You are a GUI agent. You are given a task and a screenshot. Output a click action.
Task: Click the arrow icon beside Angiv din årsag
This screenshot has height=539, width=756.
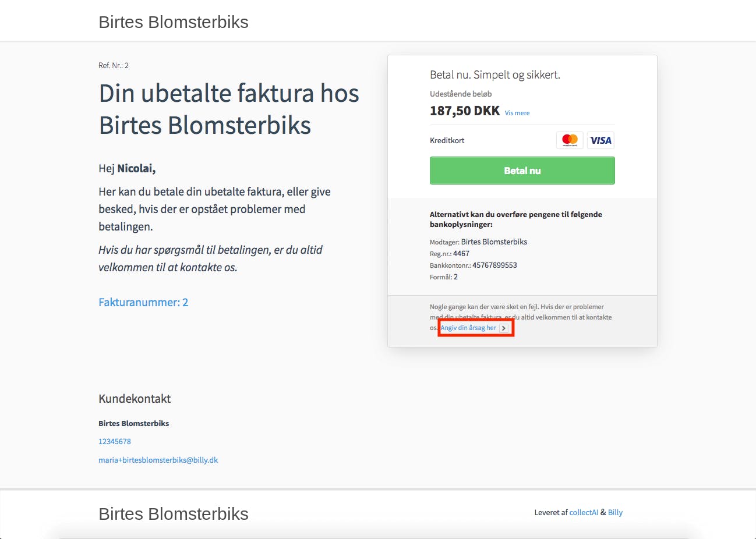click(x=504, y=328)
